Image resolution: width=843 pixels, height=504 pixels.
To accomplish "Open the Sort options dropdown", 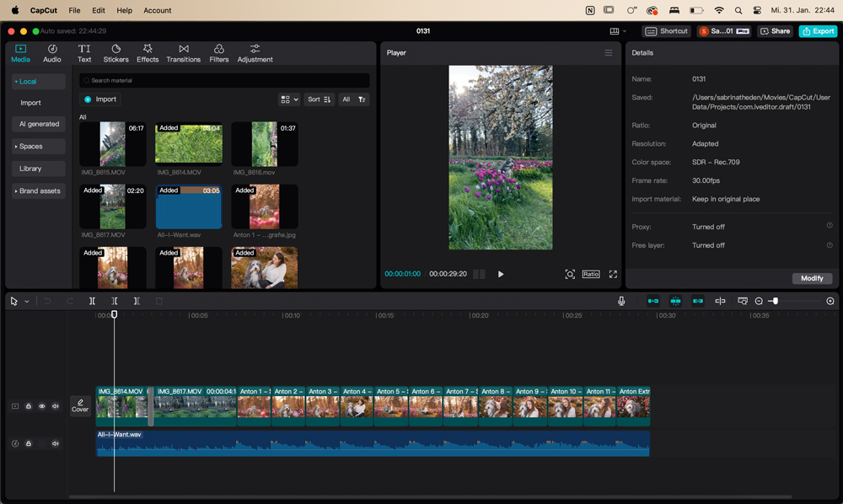I will pos(319,99).
